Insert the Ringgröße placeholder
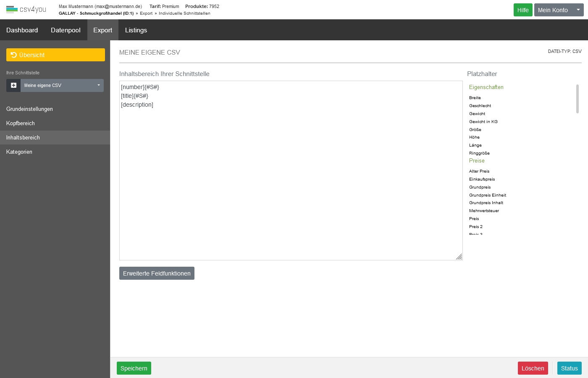The width and height of the screenshot is (588, 378). click(x=479, y=153)
